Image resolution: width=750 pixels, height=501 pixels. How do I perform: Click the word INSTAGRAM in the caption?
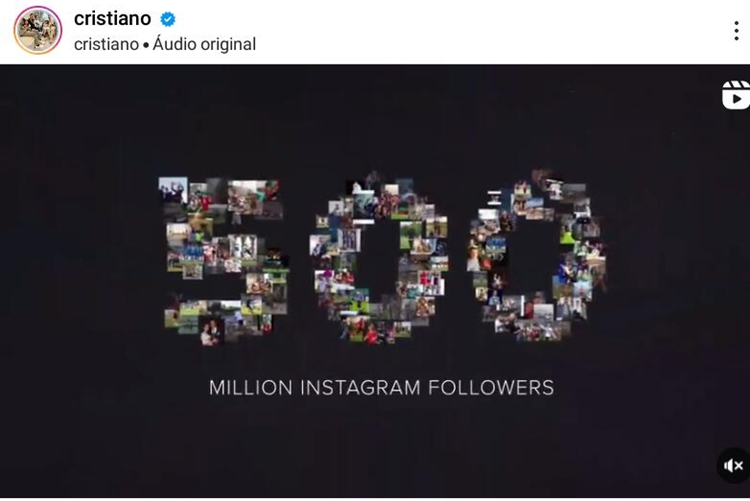coord(360,388)
